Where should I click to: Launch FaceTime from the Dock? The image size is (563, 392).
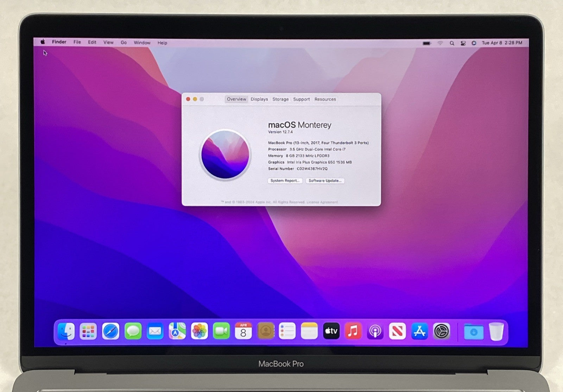pos(221,331)
